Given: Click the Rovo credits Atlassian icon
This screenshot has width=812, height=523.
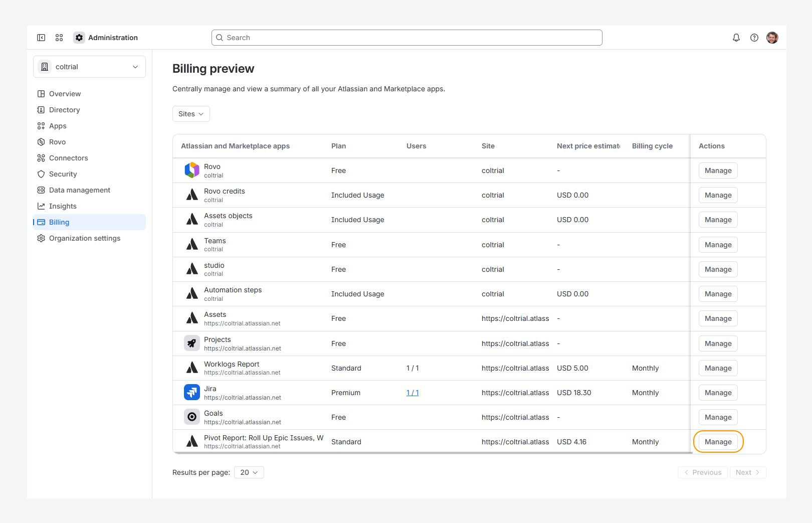Looking at the screenshot, I should [192, 195].
